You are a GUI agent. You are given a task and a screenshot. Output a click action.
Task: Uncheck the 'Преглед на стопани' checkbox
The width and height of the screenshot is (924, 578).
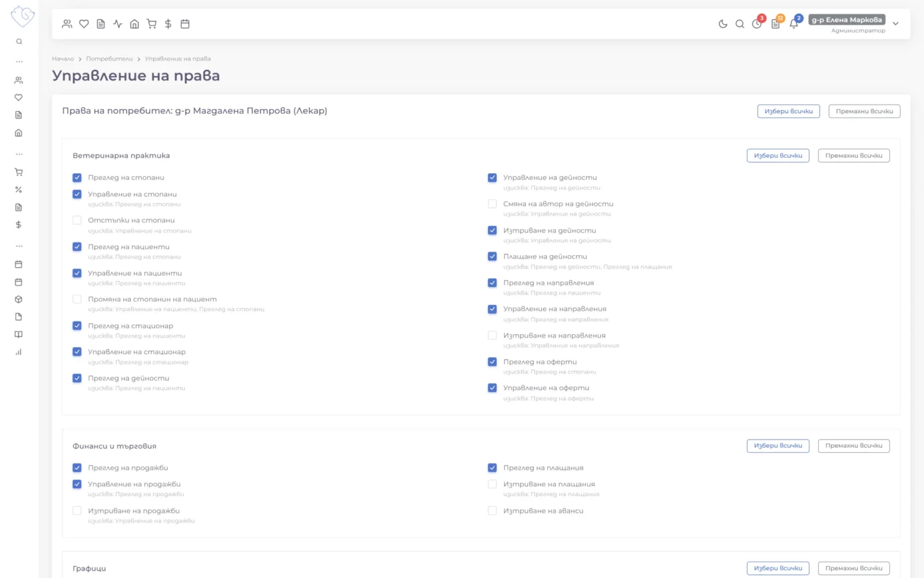(77, 178)
